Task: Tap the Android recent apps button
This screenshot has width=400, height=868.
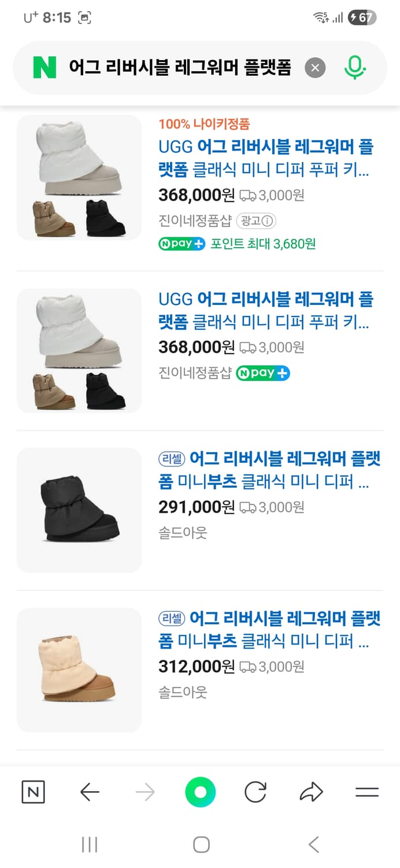Action: (x=90, y=845)
